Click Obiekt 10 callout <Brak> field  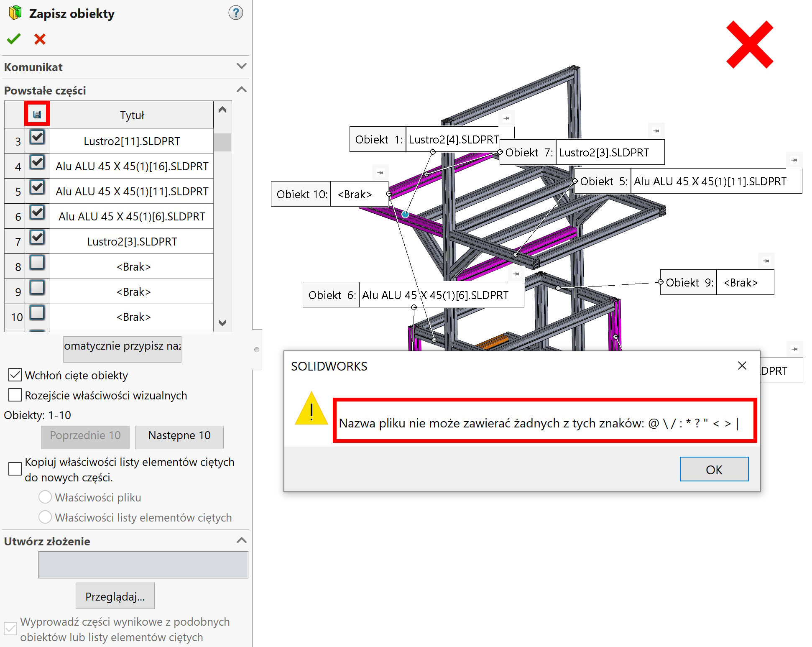click(360, 194)
